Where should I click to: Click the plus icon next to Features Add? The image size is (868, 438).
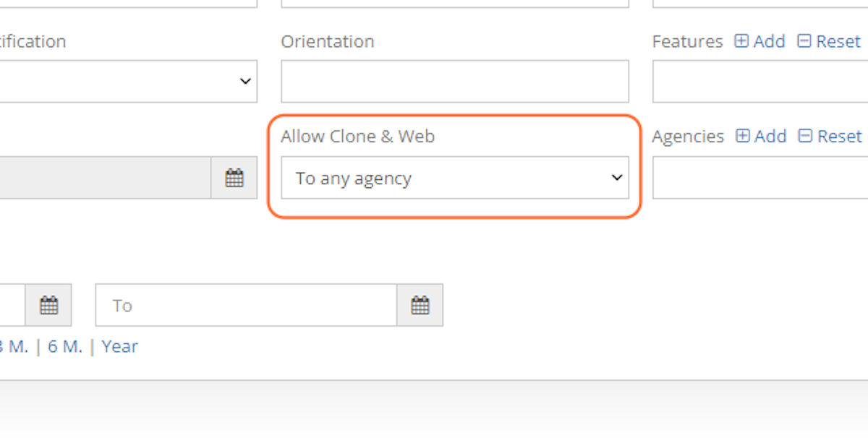tap(741, 41)
